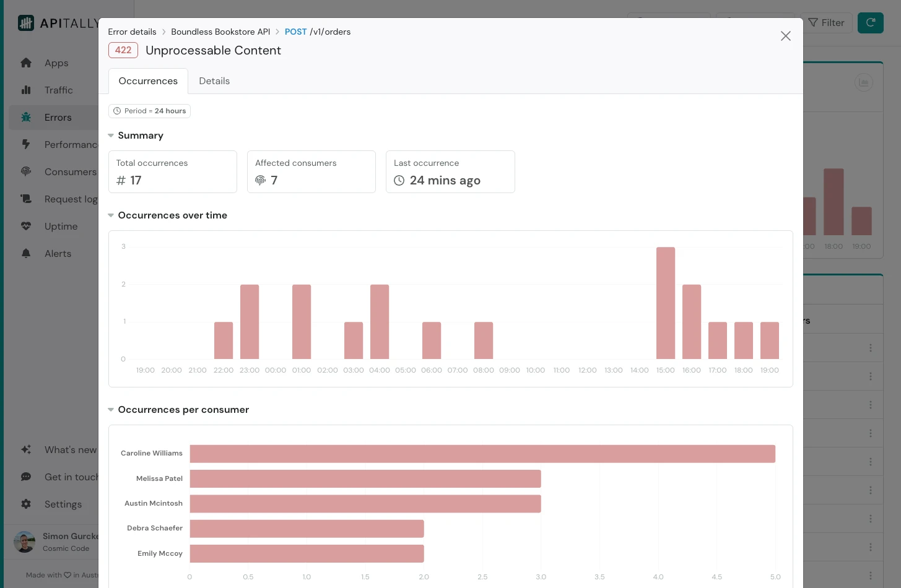The width and height of the screenshot is (901, 588).
Task: Click the Filter button
Action: pos(826,23)
